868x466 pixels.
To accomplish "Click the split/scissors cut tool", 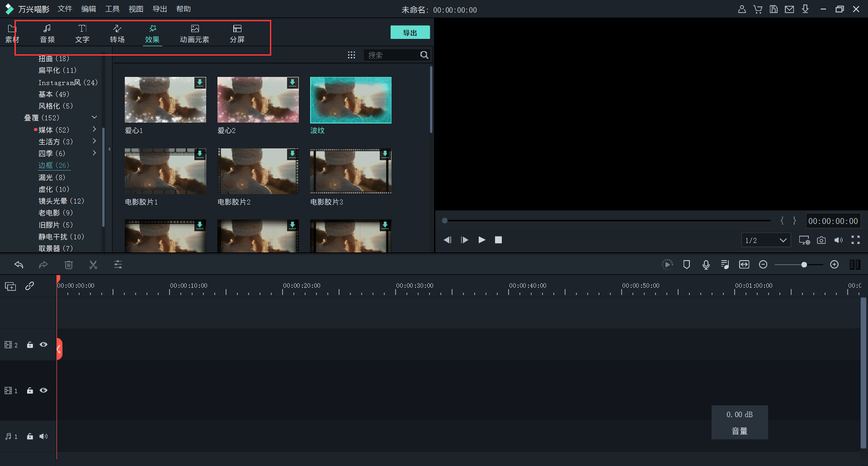I will tap(93, 265).
